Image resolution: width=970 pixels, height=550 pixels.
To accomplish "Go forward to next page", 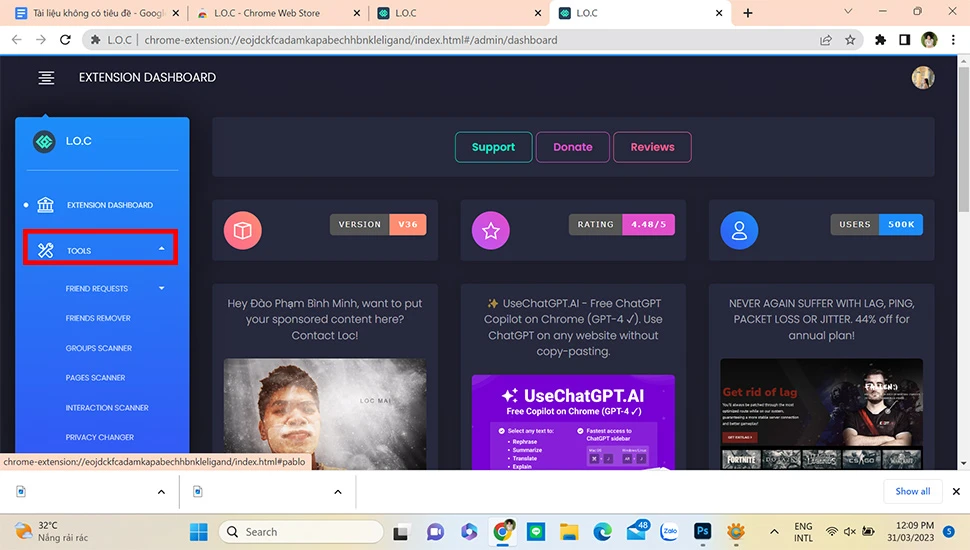I will point(41,40).
